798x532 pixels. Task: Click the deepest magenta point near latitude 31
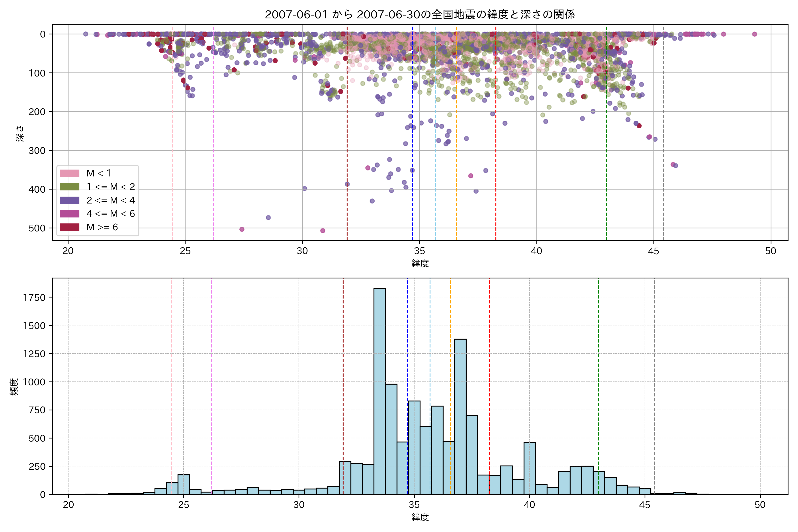323,231
